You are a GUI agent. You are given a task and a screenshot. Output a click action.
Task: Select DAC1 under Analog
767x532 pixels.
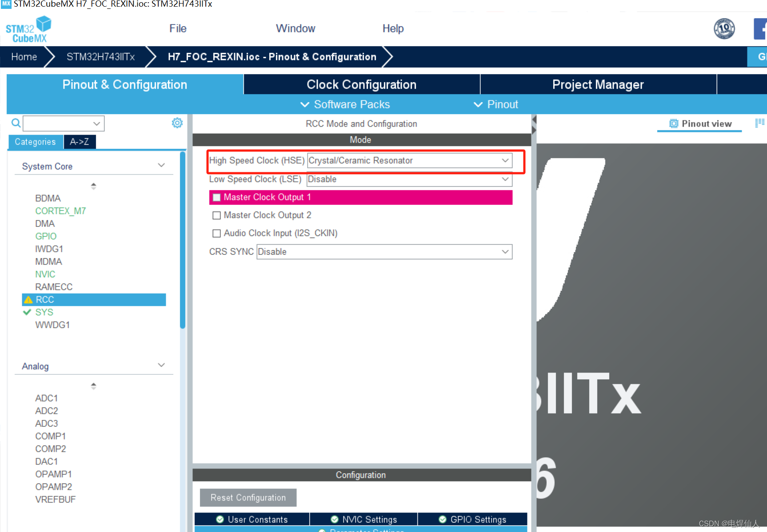(47, 461)
